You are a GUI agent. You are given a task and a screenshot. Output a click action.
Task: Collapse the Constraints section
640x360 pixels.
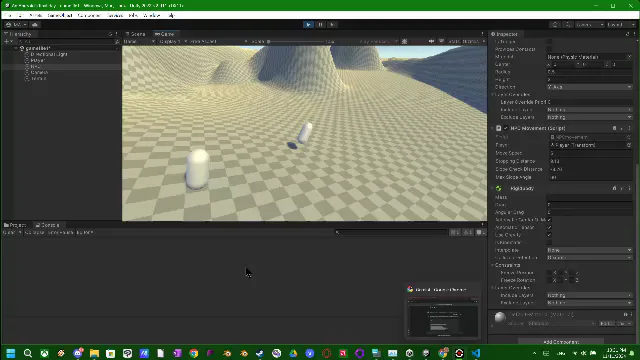tap(493, 265)
